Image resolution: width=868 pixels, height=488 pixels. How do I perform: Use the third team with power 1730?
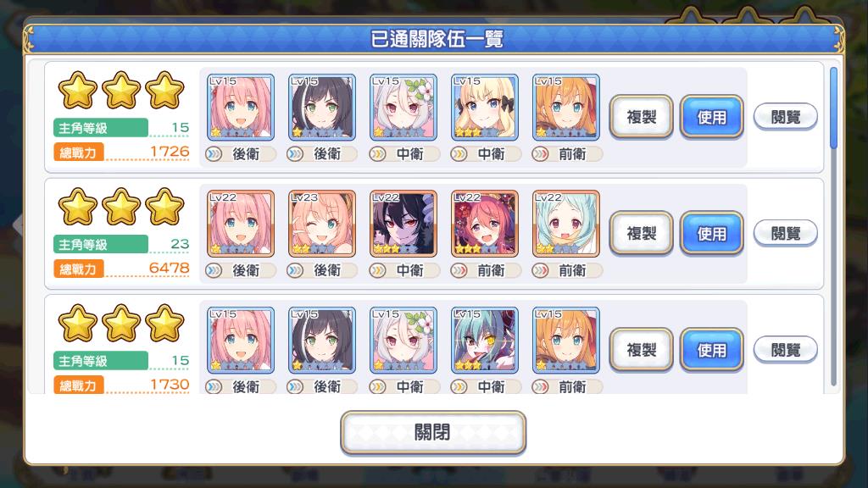tap(711, 350)
